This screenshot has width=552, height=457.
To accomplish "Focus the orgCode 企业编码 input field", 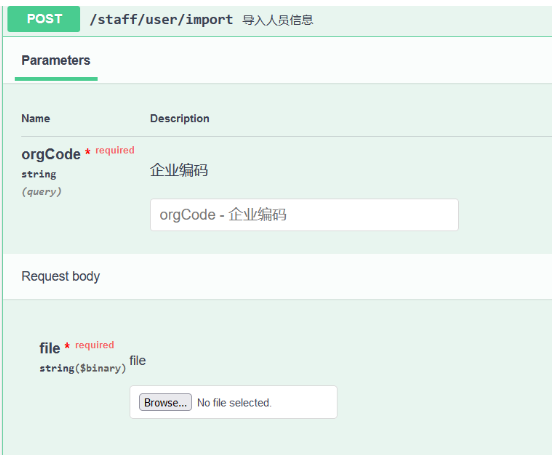I will tap(304, 215).
